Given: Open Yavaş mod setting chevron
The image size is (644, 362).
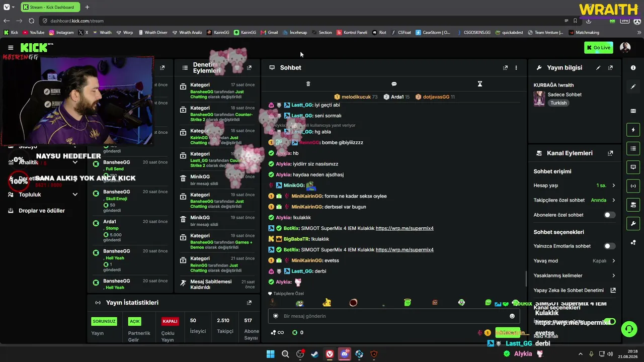Looking at the screenshot, I should (613, 261).
